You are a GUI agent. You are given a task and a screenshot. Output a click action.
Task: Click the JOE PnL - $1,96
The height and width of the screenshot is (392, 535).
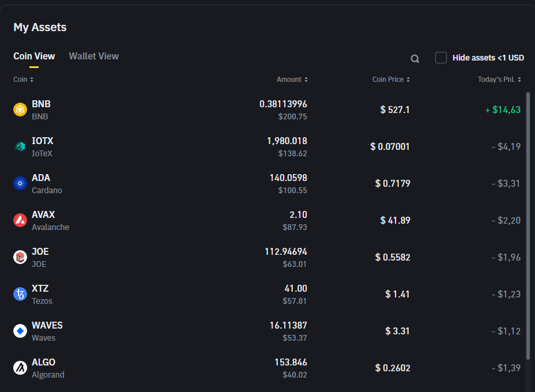(x=506, y=257)
